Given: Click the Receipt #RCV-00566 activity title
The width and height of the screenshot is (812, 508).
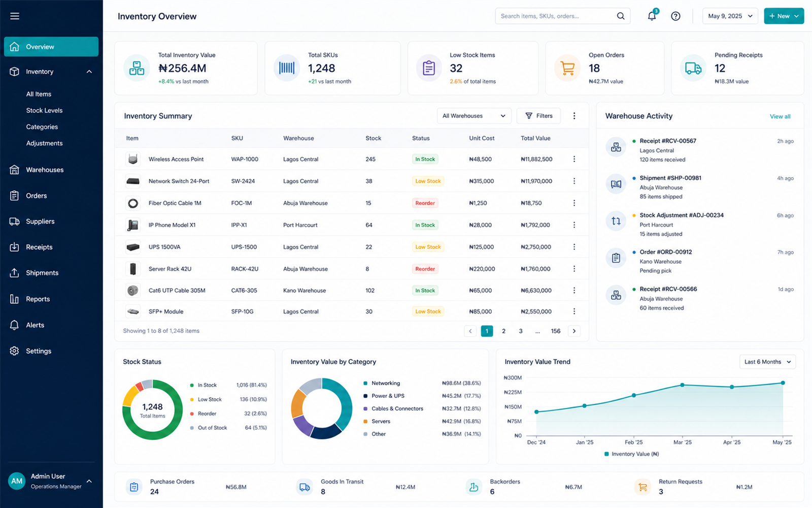Looking at the screenshot, I should point(668,289).
